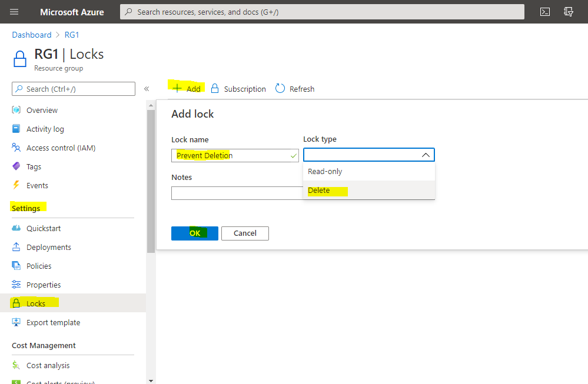This screenshot has width=588, height=384.
Task: Confirm the lock with OK
Action: tap(194, 233)
